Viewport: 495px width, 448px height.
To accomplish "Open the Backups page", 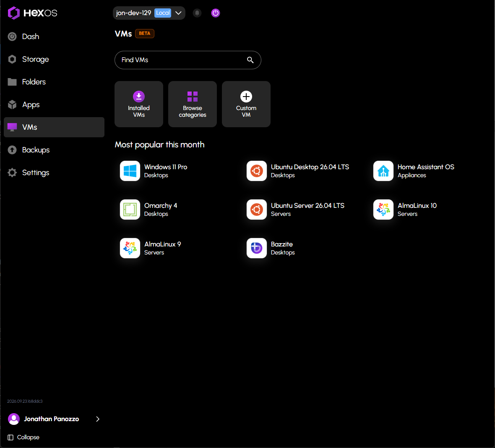I will [x=54, y=150].
